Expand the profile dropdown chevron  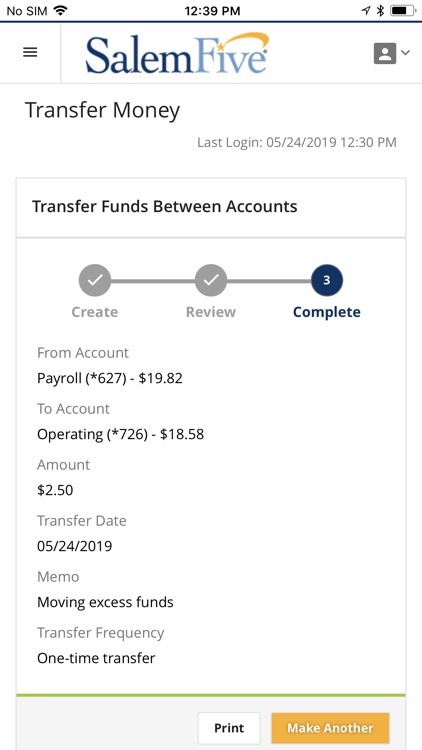405,53
